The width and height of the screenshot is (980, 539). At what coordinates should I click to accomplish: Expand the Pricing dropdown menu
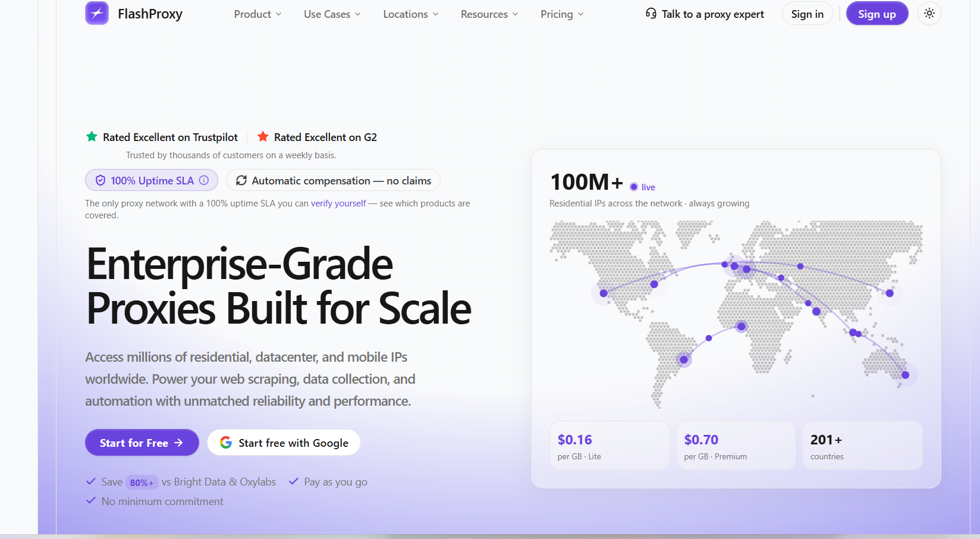point(562,14)
